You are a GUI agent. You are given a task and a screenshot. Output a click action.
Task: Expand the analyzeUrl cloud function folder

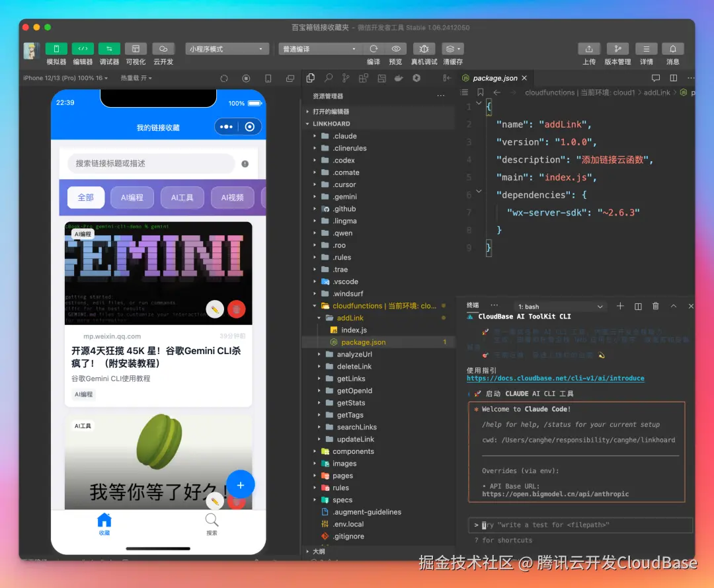[378, 355]
